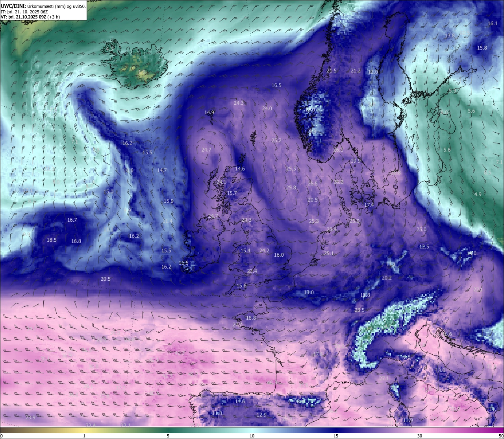Click the UWC/DINI Úrkomumætti title text
Image resolution: width=504 pixels, height=439 pixels.
click(43, 6)
